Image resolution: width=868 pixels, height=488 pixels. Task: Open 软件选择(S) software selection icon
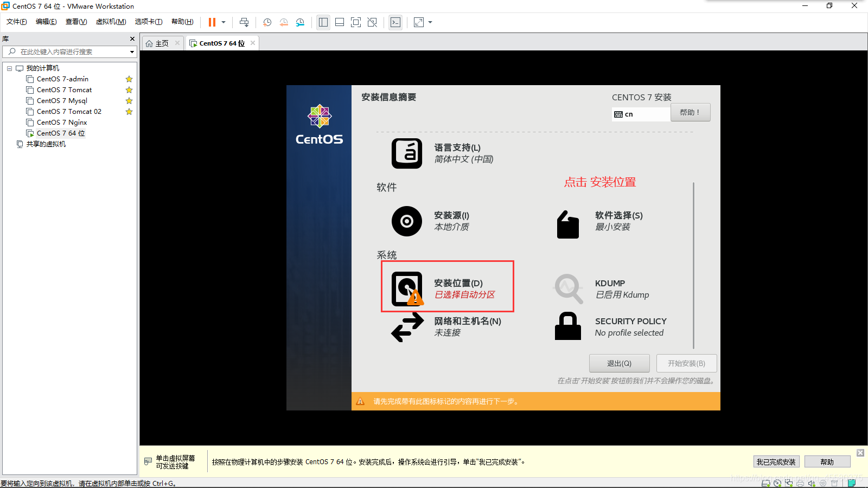tap(568, 224)
